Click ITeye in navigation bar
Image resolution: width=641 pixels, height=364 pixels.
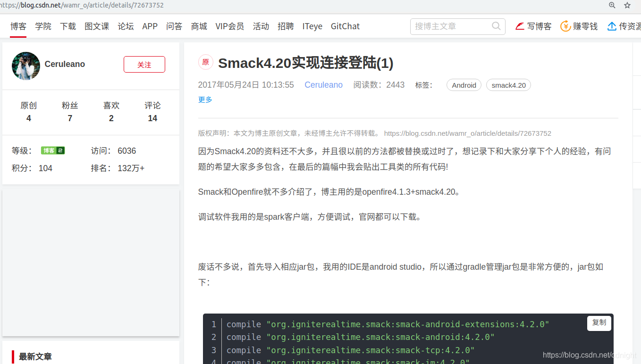pyautogui.click(x=312, y=26)
